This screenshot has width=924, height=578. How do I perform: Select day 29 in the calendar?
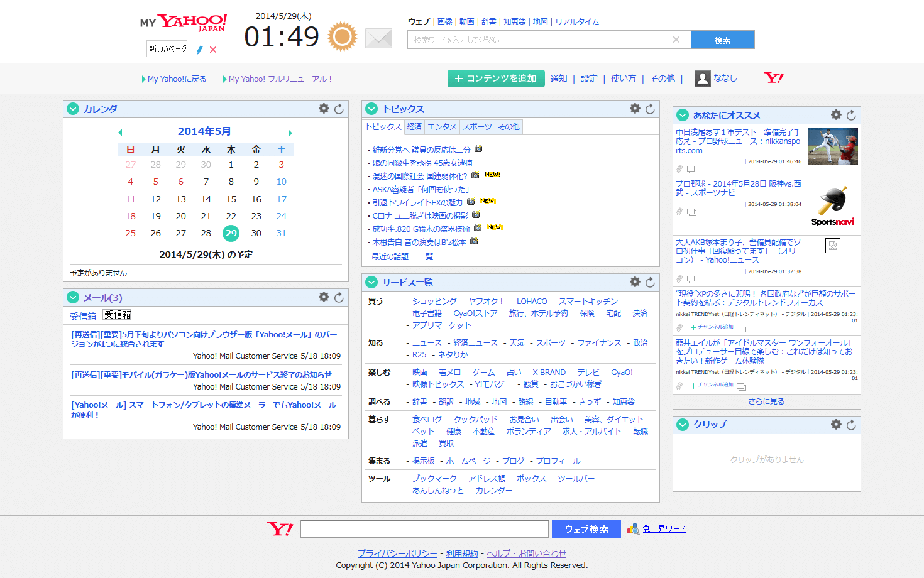pyautogui.click(x=231, y=233)
